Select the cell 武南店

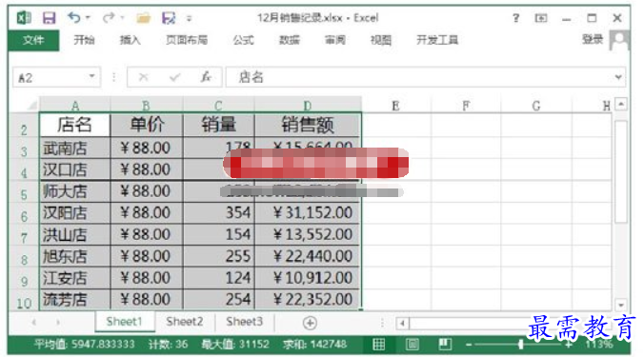pyautogui.click(x=75, y=149)
